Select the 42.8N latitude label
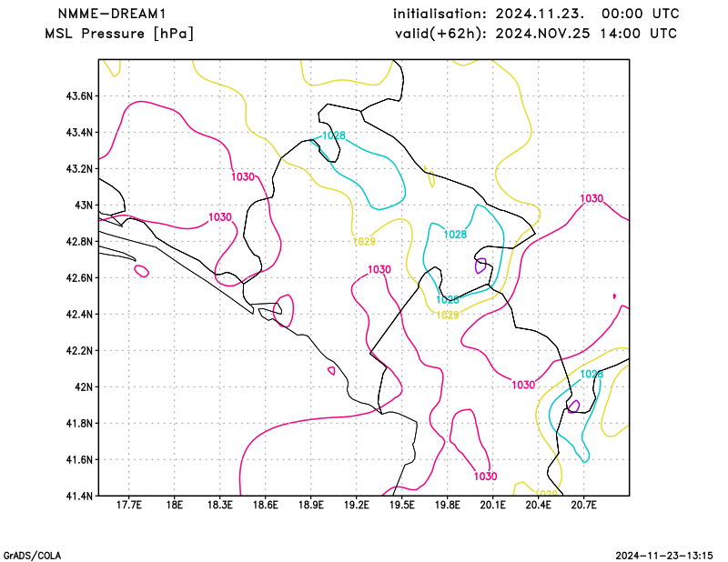Screen dimensions: 728x562 pyautogui.click(x=79, y=242)
